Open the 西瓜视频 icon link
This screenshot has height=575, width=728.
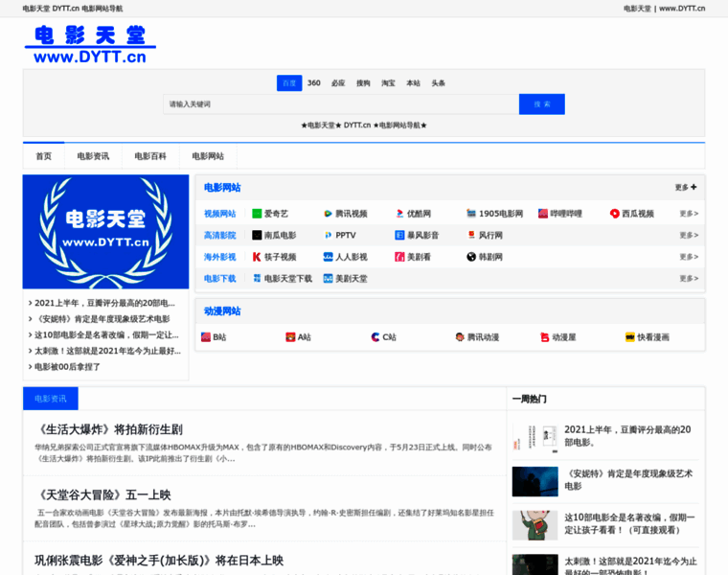pyautogui.click(x=614, y=214)
